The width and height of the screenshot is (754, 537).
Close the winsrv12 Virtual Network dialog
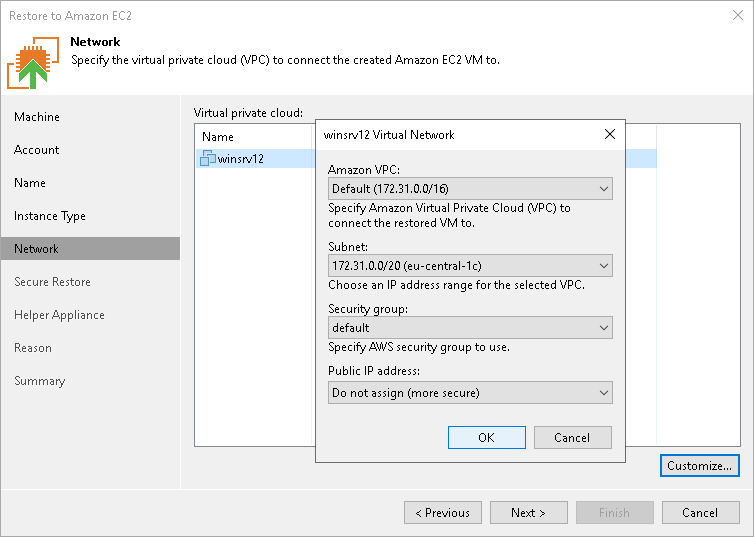click(610, 134)
